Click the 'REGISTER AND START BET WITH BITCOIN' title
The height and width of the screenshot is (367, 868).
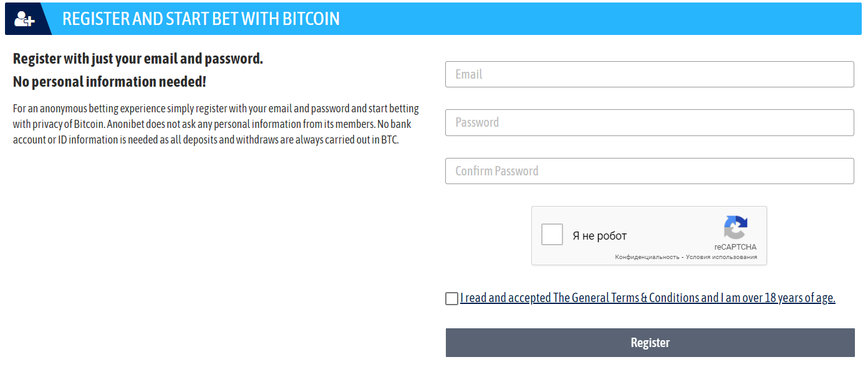201,19
